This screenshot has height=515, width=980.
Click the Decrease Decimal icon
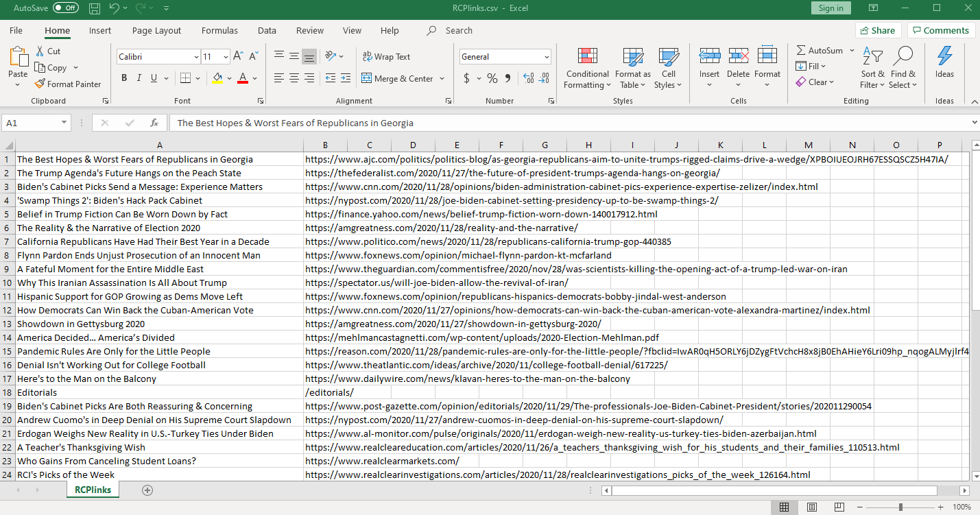pos(545,78)
